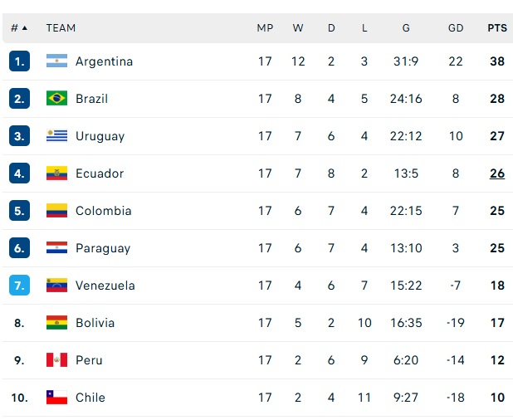The image size is (513, 420).
Task: Sort by W wins column header
Action: [298, 27]
